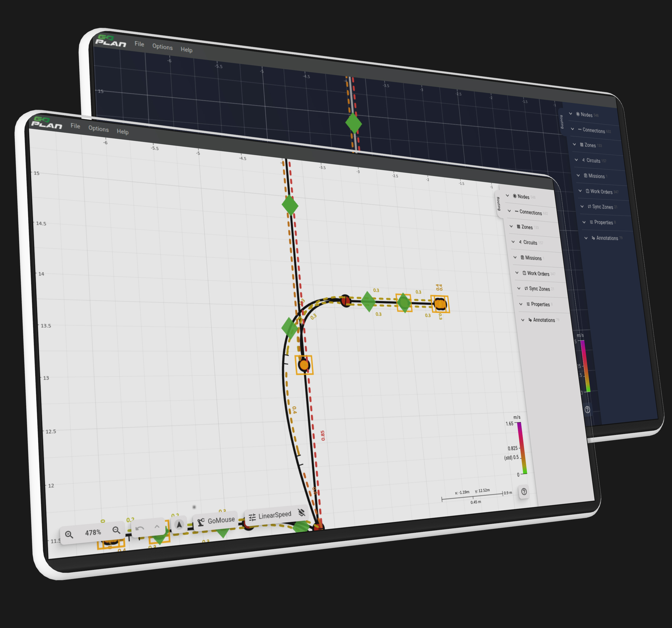Viewport: 672px width, 628px height.
Task: Click the LinearSpeed sliders icon
Action: coord(252,517)
